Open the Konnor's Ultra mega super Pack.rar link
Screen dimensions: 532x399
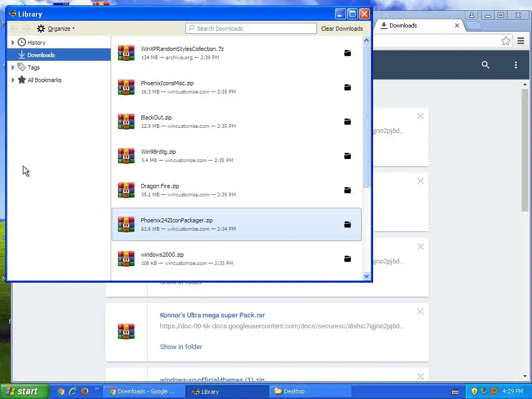[212, 315]
